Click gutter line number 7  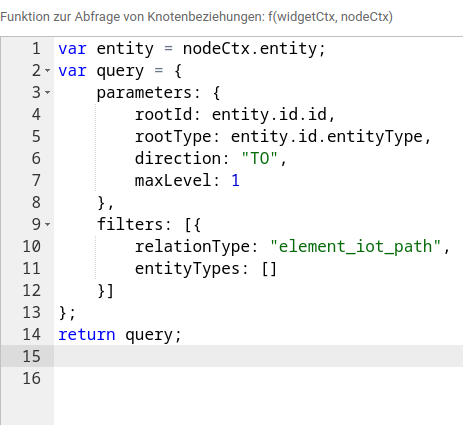(x=36, y=181)
